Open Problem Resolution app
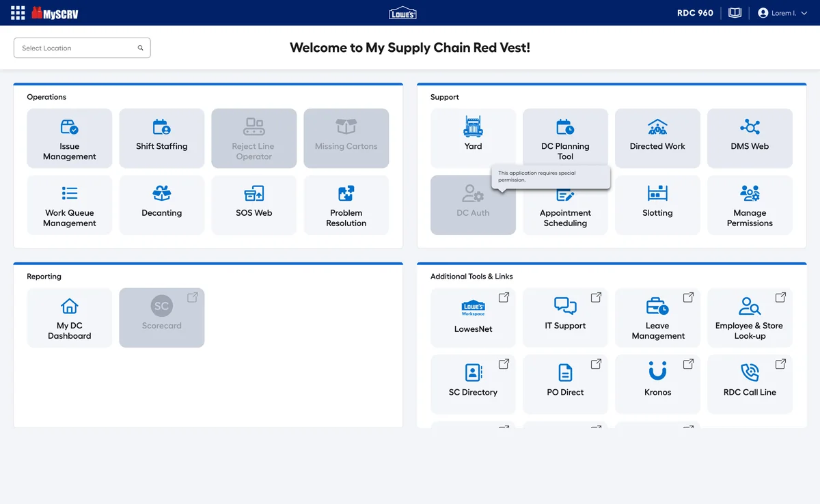 pyautogui.click(x=346, y=205)
